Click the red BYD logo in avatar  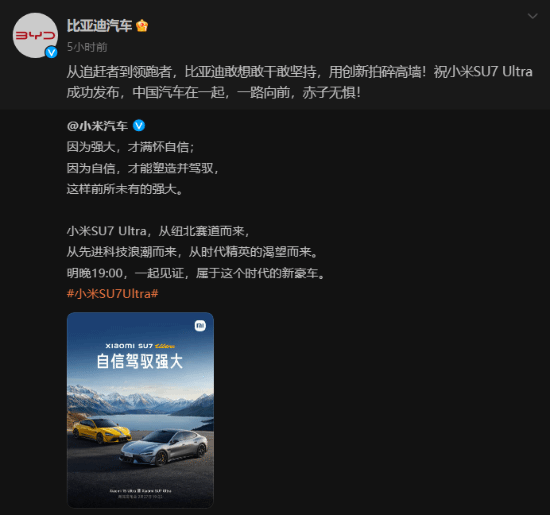tap(35, 35)
